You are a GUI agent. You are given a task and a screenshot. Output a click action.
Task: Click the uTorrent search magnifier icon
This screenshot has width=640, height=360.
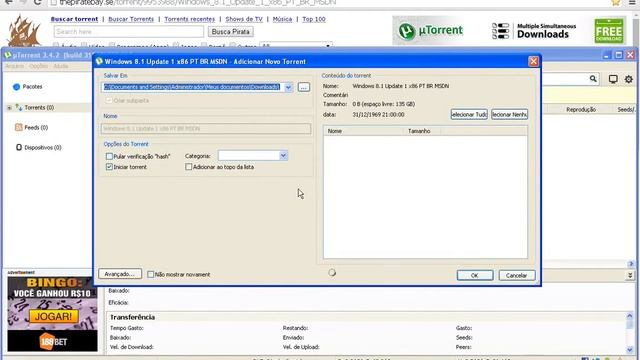(593, 79)
